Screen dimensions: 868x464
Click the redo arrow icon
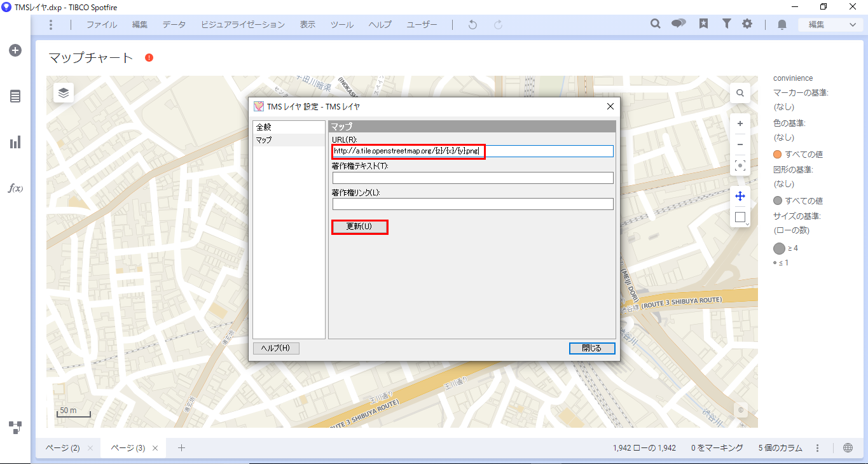pos(499,25)
